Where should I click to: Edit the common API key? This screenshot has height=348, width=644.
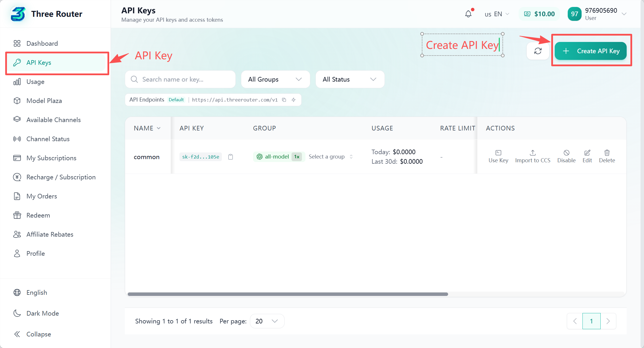(587, 156)
